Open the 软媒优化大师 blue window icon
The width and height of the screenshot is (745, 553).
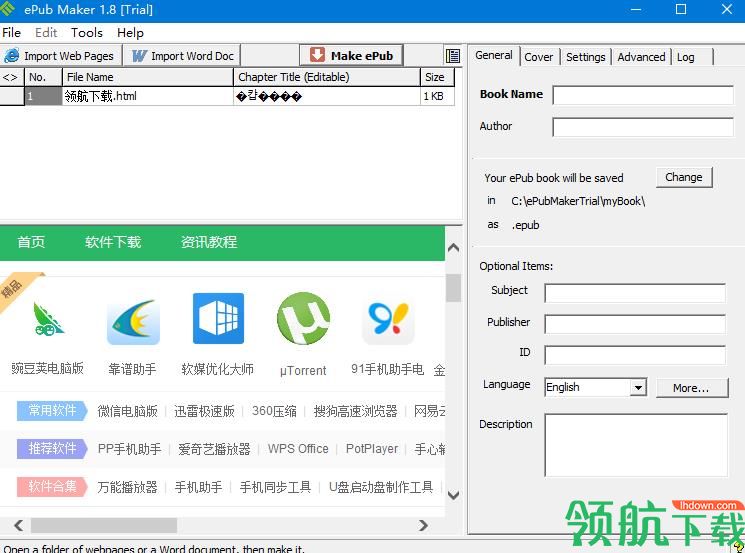(218, 318)
